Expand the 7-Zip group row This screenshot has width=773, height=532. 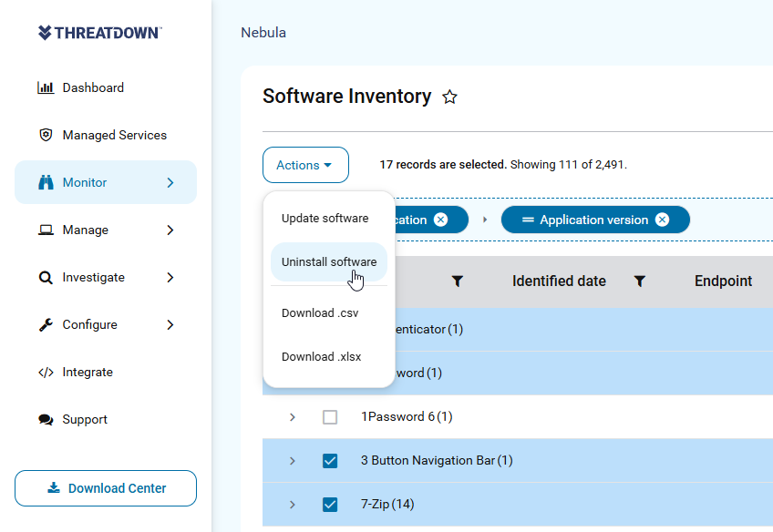point(293,505)
